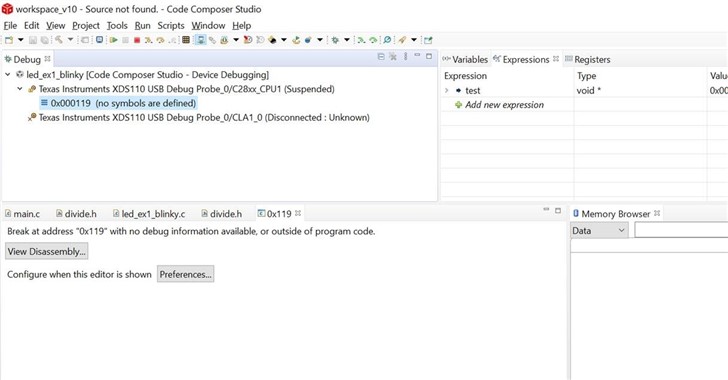This screenshot has height=380, width=728.
Task: Click the Memory Browser address field
Action: coord(681,230)
